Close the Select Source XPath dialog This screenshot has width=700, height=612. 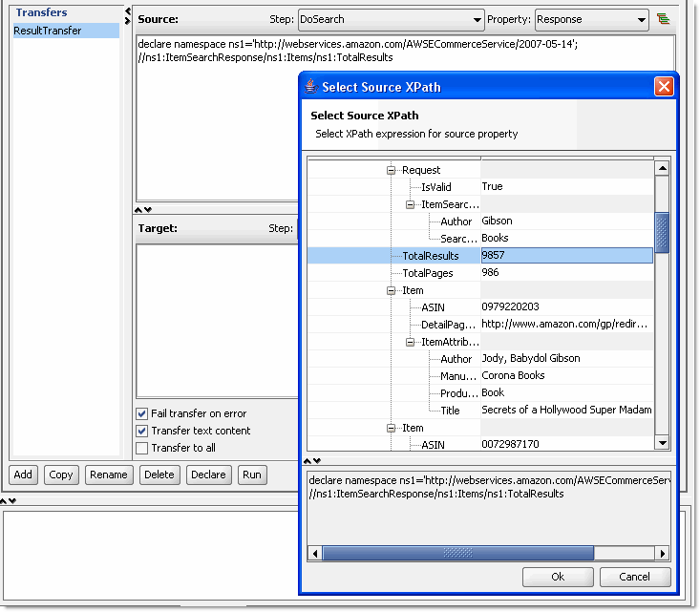click(x=664, y=87)
